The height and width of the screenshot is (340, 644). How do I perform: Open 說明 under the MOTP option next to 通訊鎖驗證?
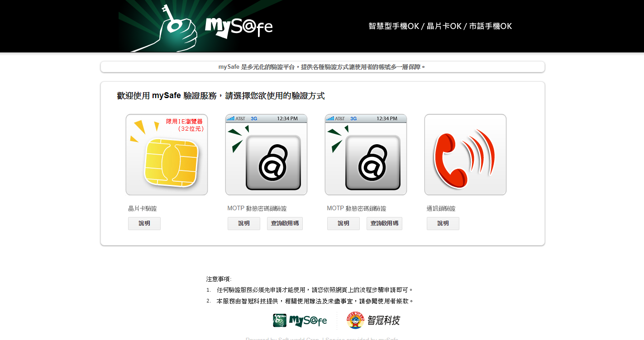tap(343, 223)
